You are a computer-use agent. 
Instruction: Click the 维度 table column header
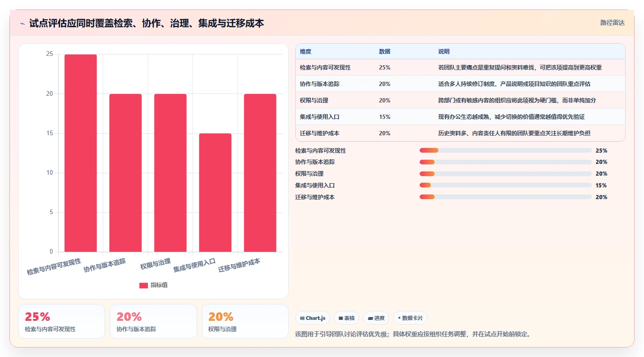[x=306, y=52]
